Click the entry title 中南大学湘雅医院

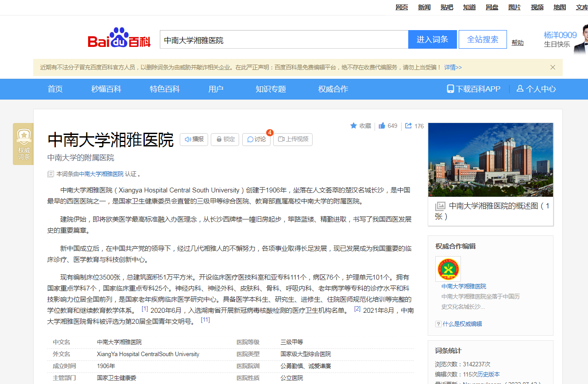111,139
